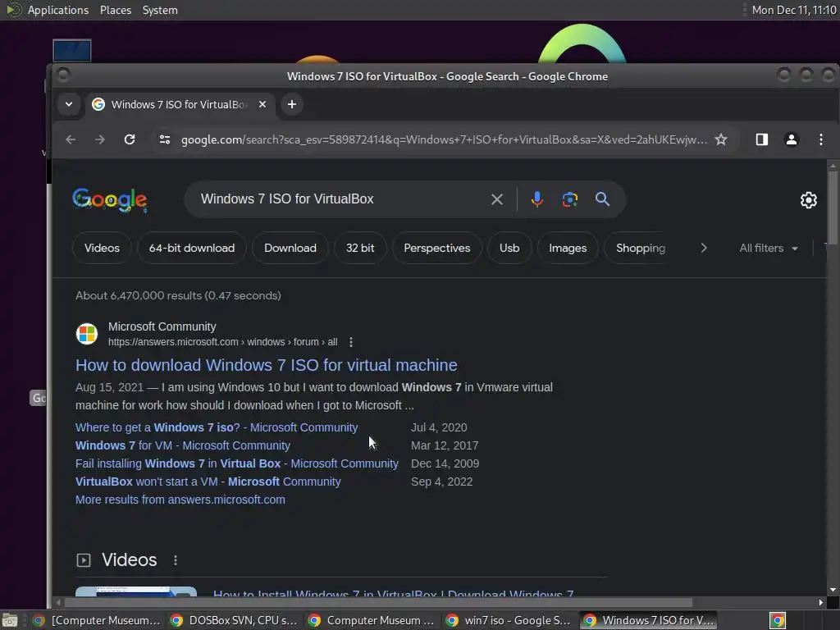Click the Mon Dec 11 clock
This screenshot has width=840, height=630.
[x=794, y=10]
